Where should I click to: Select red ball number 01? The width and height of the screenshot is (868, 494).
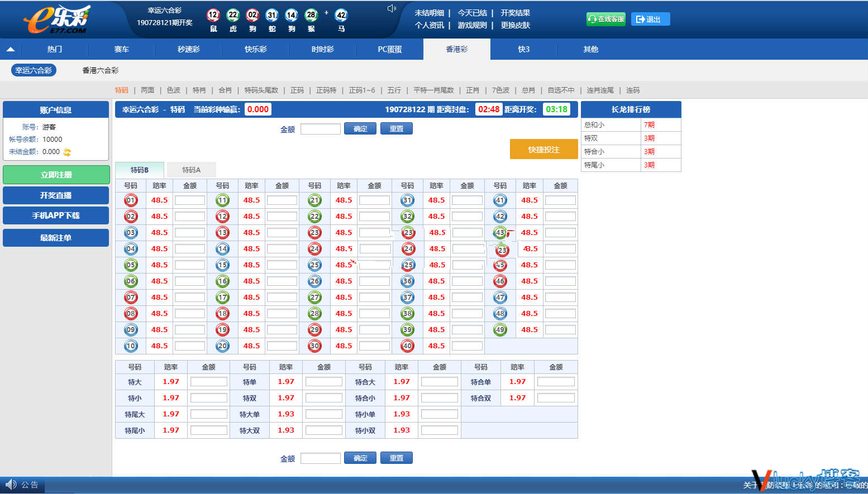coord(131,200)
